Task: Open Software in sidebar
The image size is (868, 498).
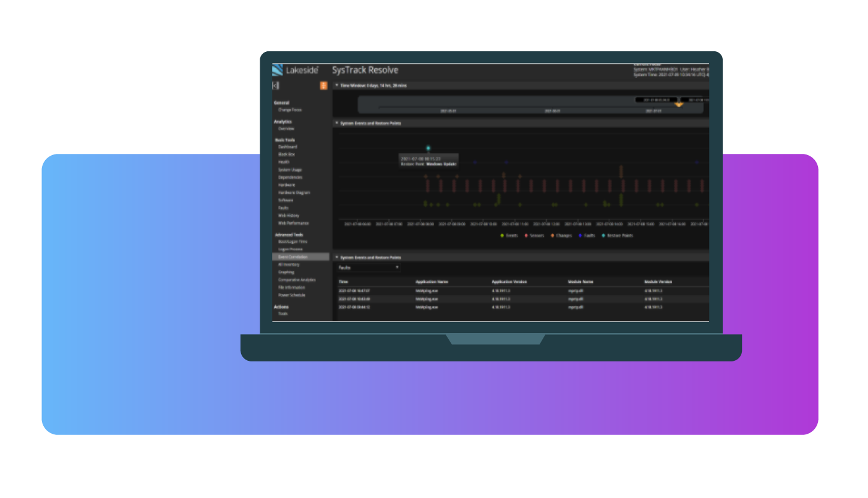Action: coord(286,200)
